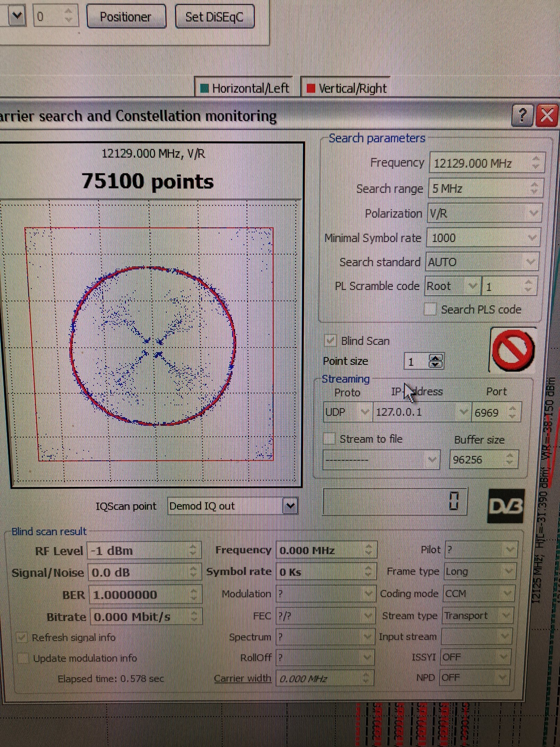Click the Carrier width 0.000 MHz field

(325, 679)
